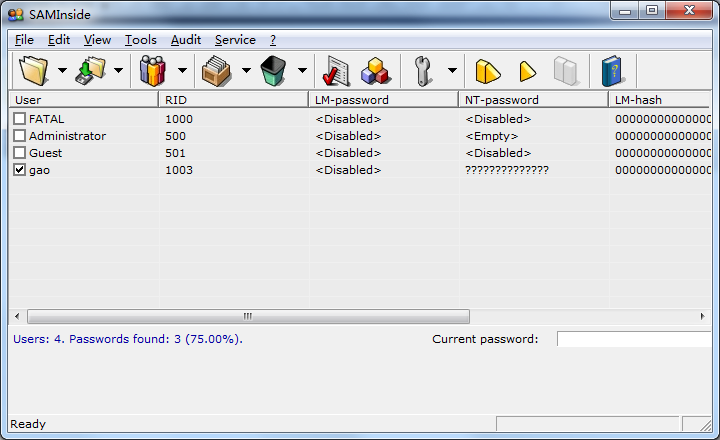Click the open folder import icon
720x440 pixels.
(33, 70)
